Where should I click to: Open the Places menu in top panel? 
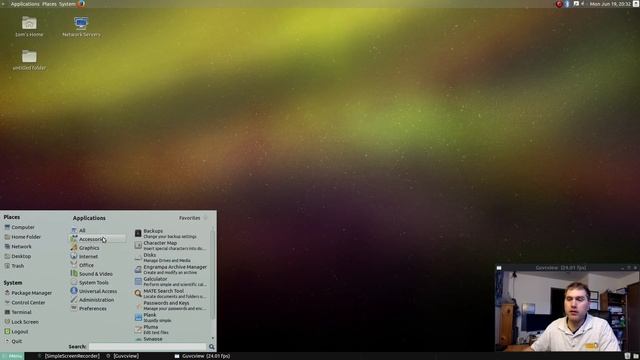49,4
